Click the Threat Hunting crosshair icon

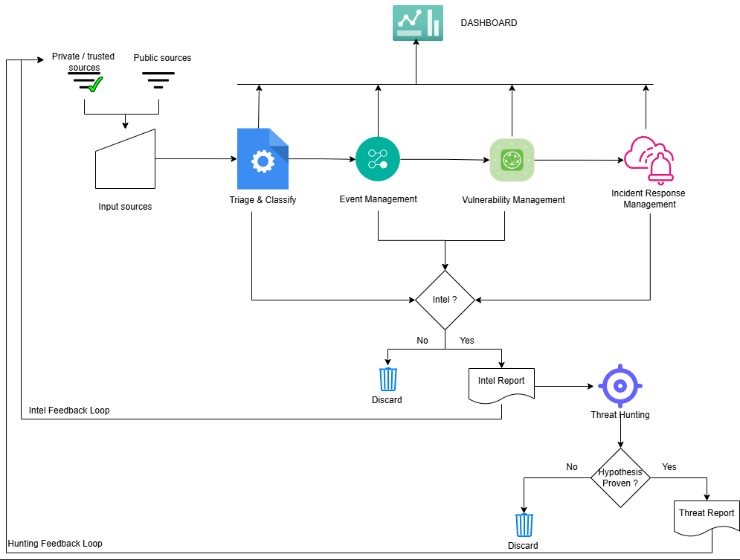pyautogui.click(x=620, y=386)
